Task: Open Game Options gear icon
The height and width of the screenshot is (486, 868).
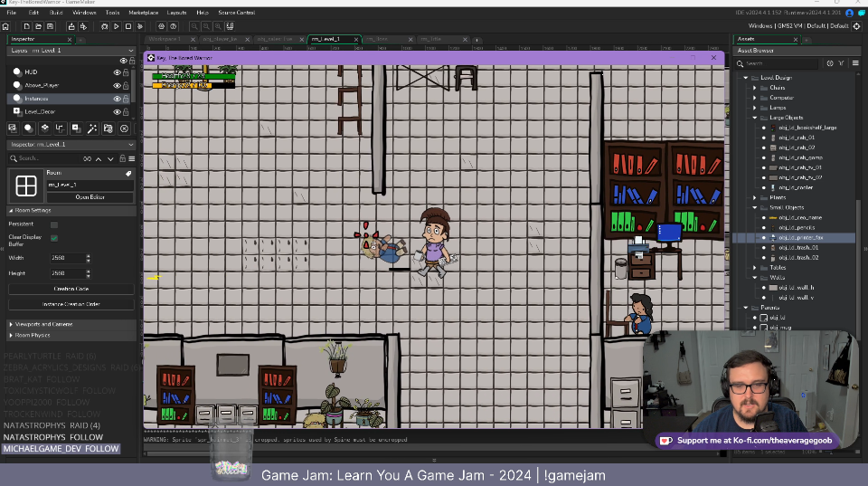Action: tap(161, 26)
